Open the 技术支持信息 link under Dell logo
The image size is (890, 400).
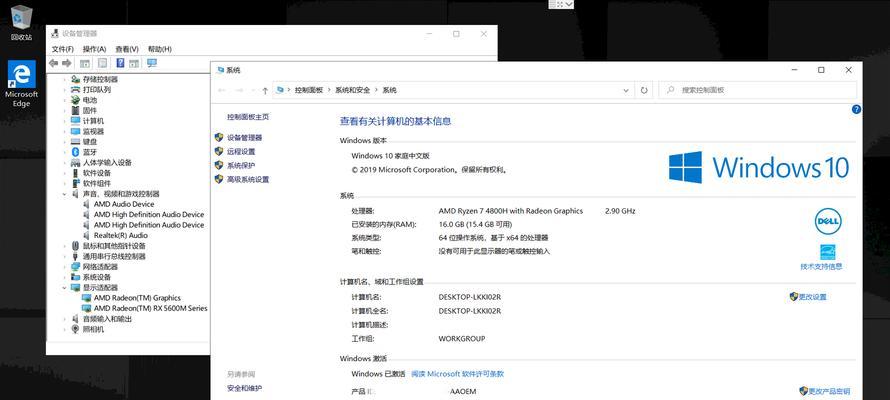click(821, 266)
